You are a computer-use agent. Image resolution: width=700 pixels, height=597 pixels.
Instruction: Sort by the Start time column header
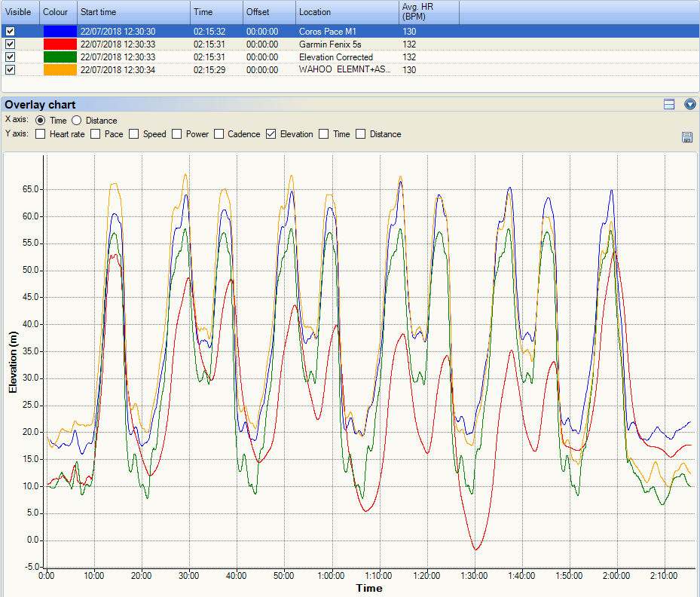pos(133,12)
